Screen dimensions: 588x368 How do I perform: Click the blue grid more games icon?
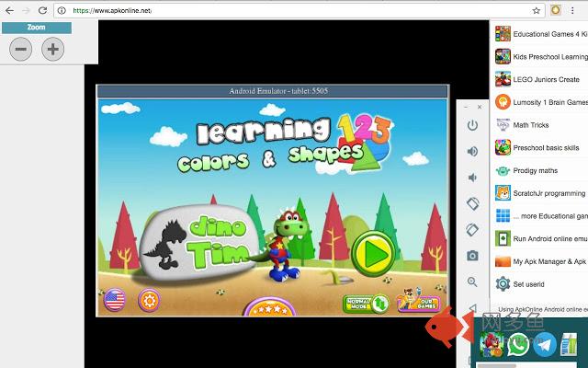pyautogui.click(x=503, y=216)
